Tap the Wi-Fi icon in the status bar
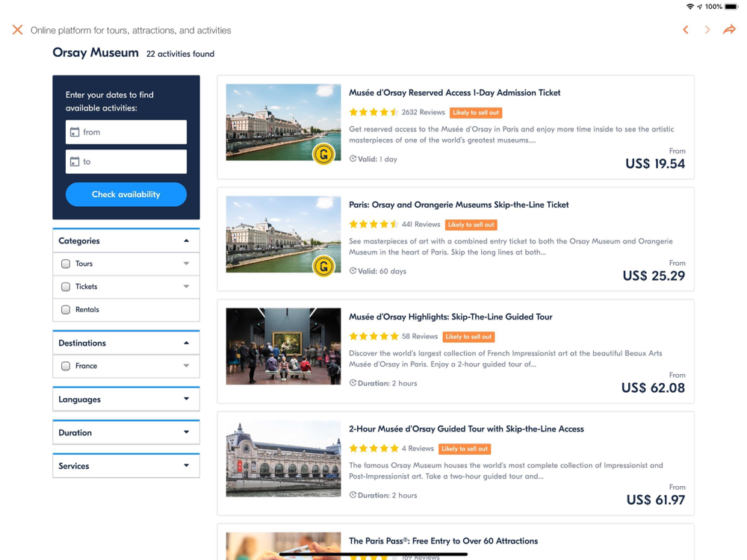747x560 pixels. click(x=689, y=7)
